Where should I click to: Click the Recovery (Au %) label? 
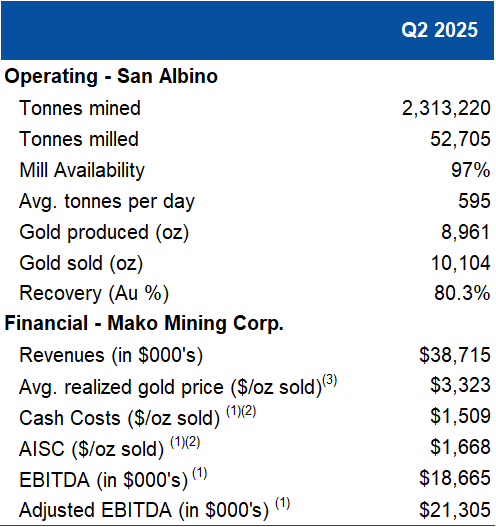[94, 293]
